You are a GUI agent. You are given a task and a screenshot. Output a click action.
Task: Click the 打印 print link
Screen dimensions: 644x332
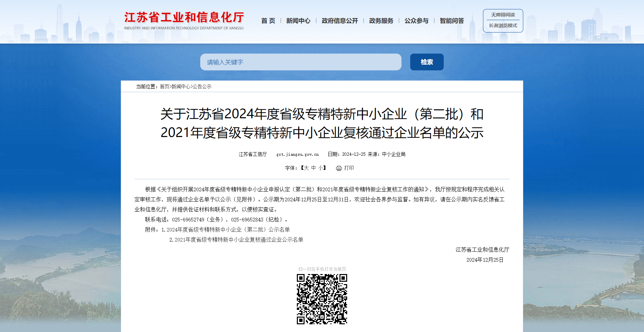(349, 168)
